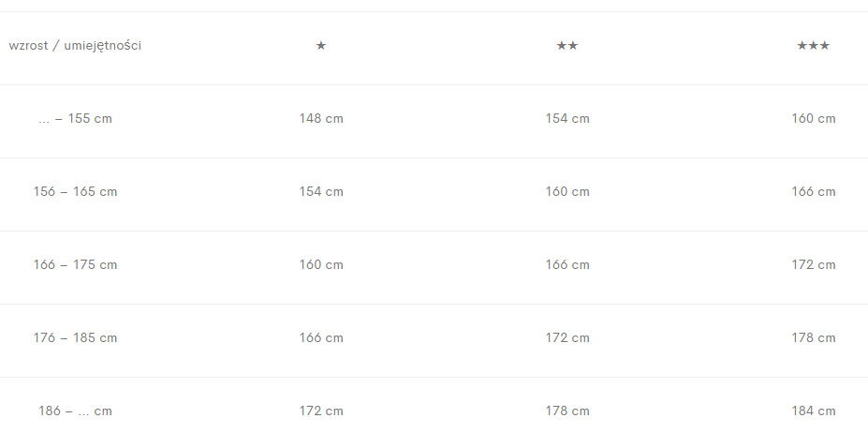Select the '166 – 175 cm' height row label
Image resolution: width=868 pixels, height=433 pixels.
[75, 265]
